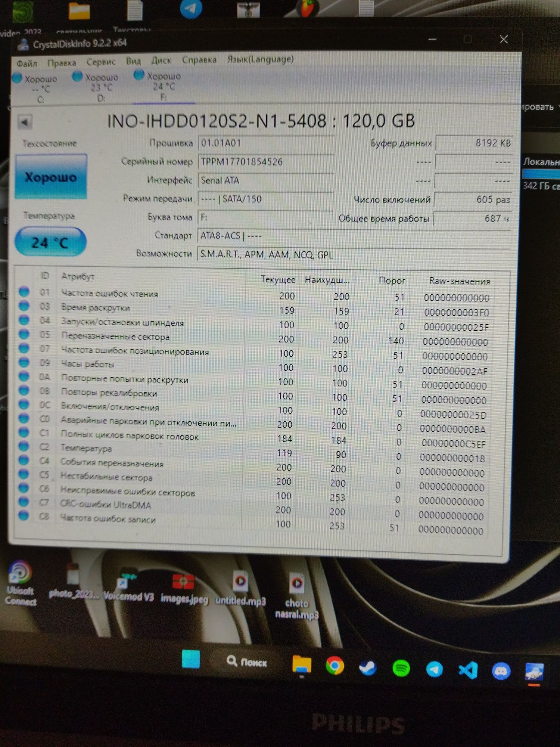Open the Windows Start button

click(191, 660)
